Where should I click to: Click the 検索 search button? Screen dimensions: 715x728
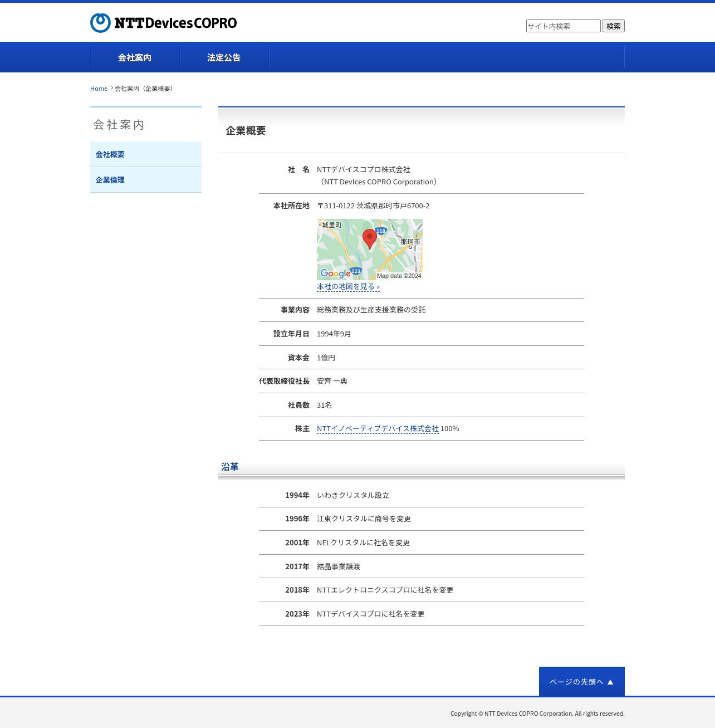coord(613,26)
